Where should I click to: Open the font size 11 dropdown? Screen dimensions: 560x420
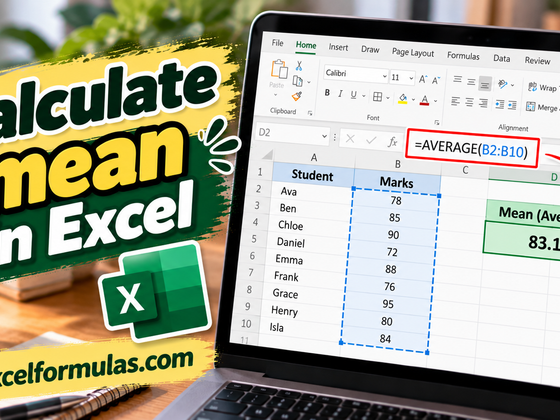point(411,78)
